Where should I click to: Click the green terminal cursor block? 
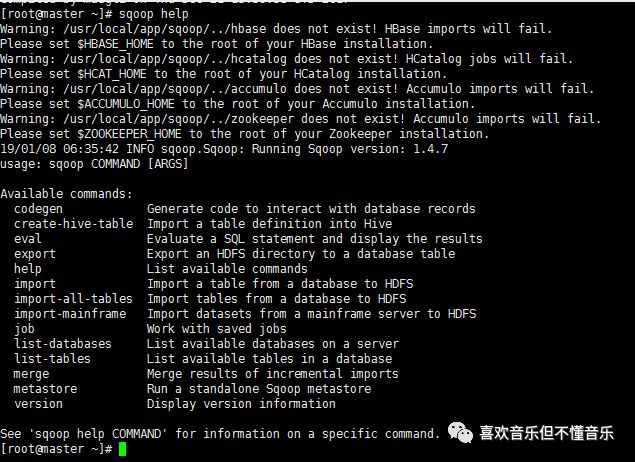coord(122,449)
